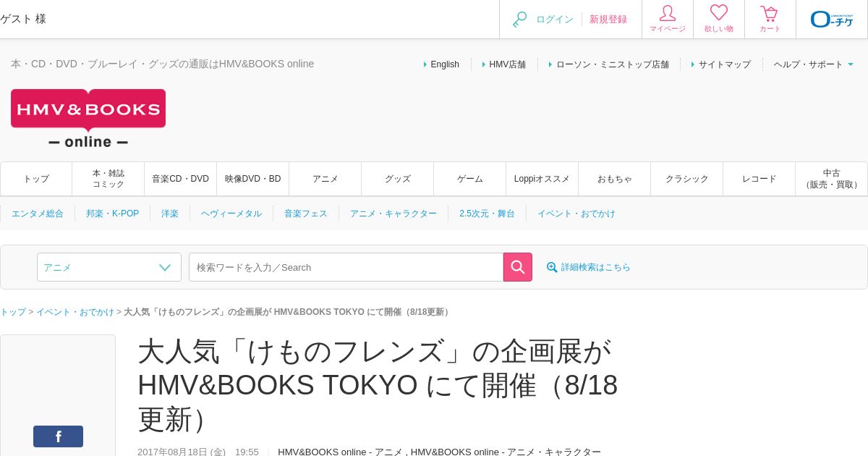The width and height of the screenshot is (868, 456).
Task: Click the イベント・おでかけ breadcrumb link
Action: (75, 312)
